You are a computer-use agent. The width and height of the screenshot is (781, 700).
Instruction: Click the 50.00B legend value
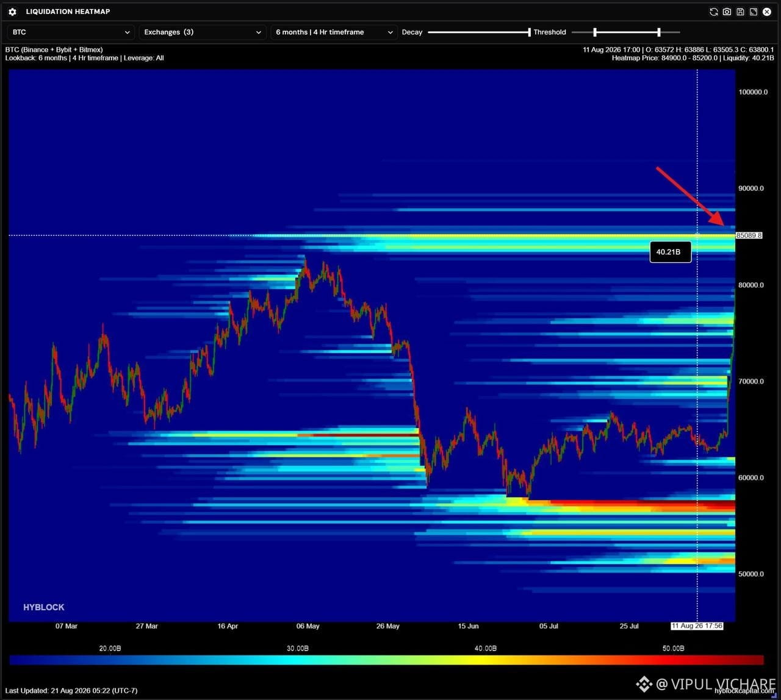coord(674,649)
